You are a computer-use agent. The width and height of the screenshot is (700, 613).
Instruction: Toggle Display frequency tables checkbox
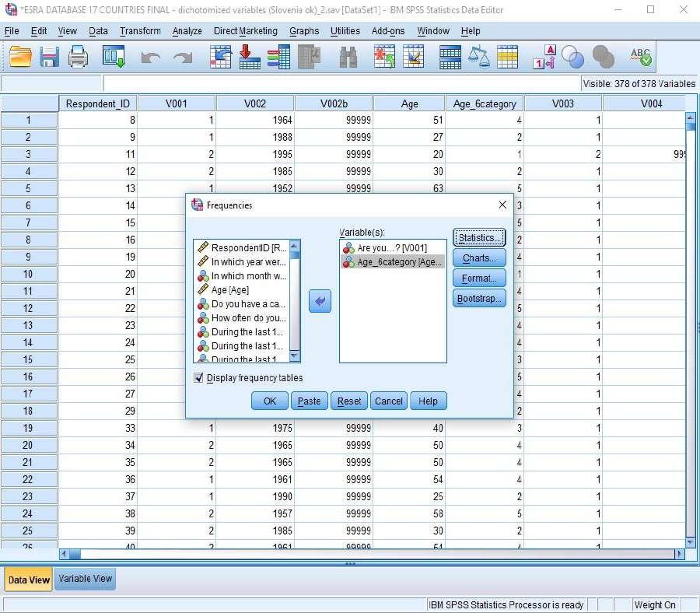(x=198, y=378)
